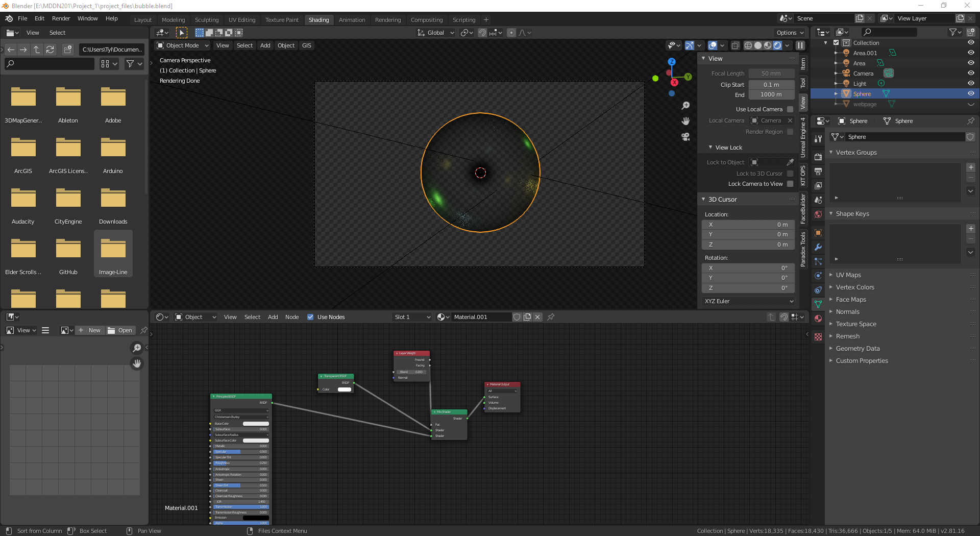Click the Open image button
Image resolution: width=980 pixels, height=536 pixels.
click(120, 330)
